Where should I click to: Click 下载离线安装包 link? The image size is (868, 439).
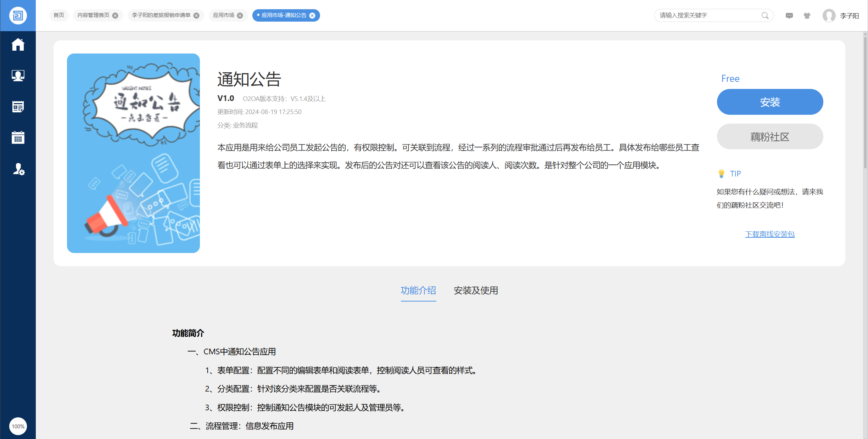(x=770, y=234)
